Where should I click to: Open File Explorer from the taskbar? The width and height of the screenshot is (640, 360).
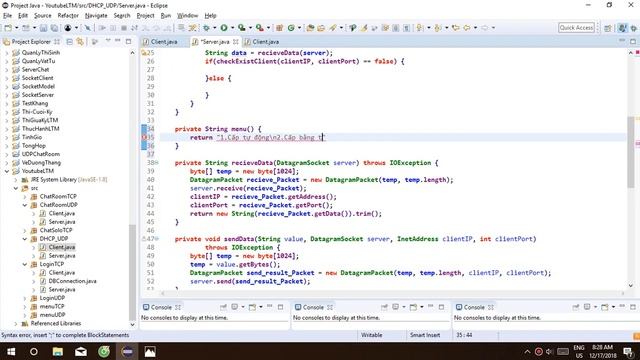[x=58, y=351]
